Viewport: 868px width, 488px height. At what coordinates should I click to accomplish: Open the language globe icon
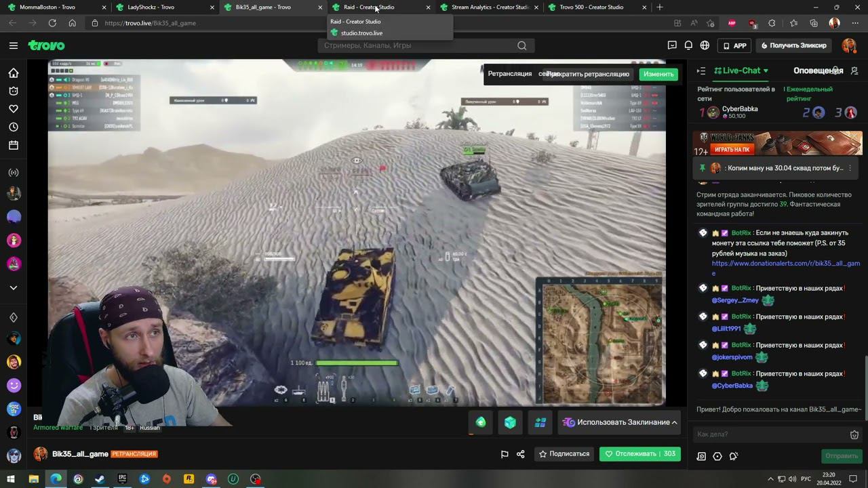(x=705, y=45)
